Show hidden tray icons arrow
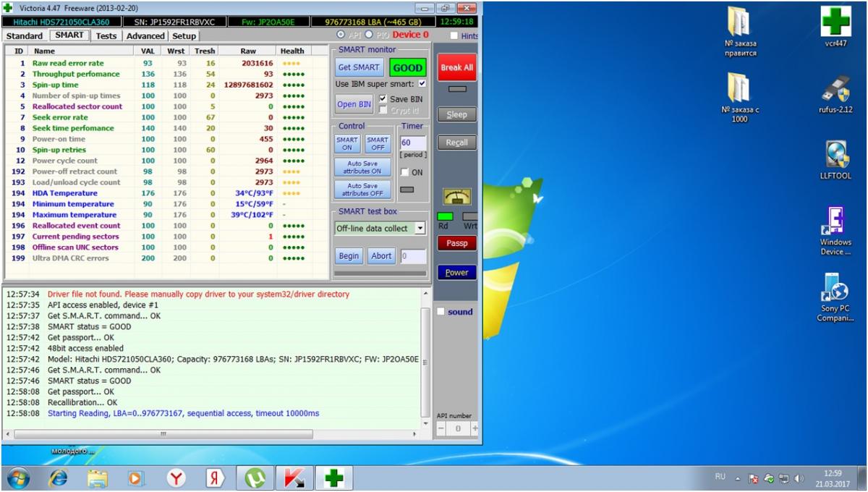The height and width of the screenshot is (492, 868). pyautogui.click(x=738, y=478)
